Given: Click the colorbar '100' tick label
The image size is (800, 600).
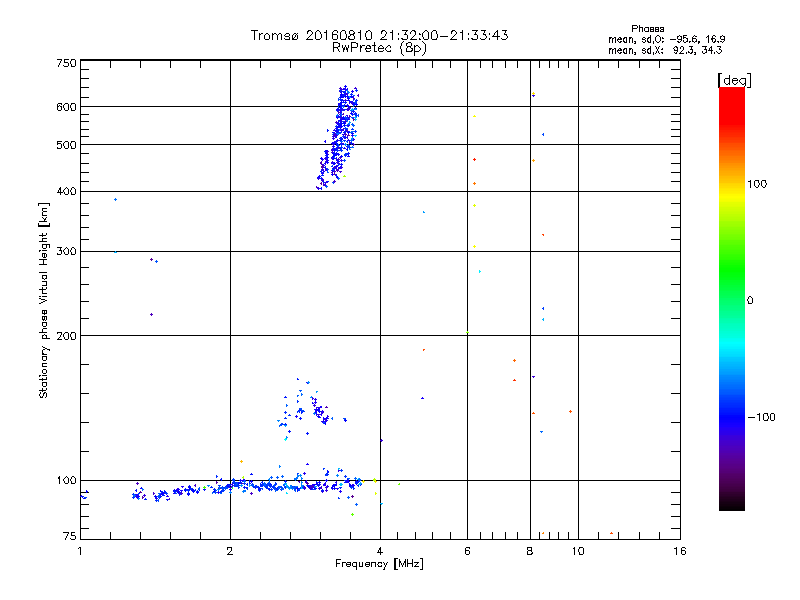Looking at the screenshot, I should (757, 184).
